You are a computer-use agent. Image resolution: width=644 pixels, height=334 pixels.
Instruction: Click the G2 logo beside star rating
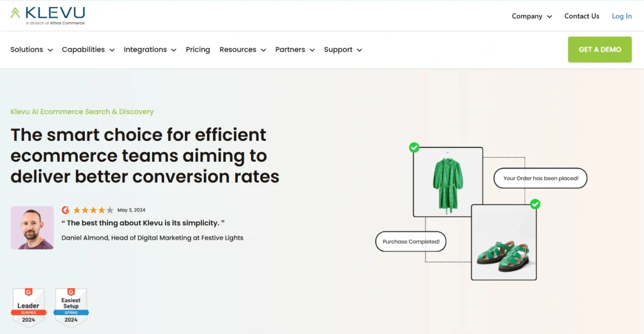65,210
